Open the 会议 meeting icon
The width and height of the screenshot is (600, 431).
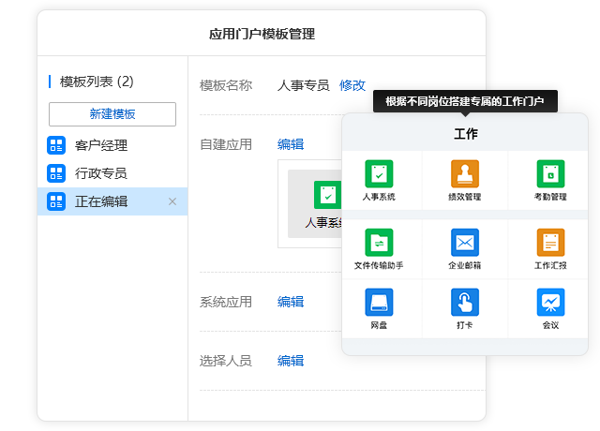tap(550, 302)
